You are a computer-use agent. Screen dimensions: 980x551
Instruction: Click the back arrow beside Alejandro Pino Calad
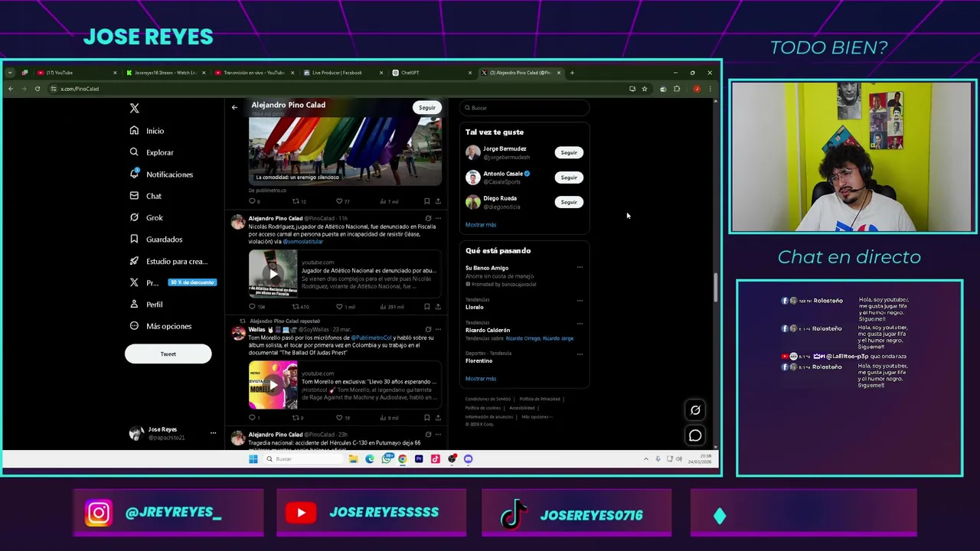click(234, 107)
